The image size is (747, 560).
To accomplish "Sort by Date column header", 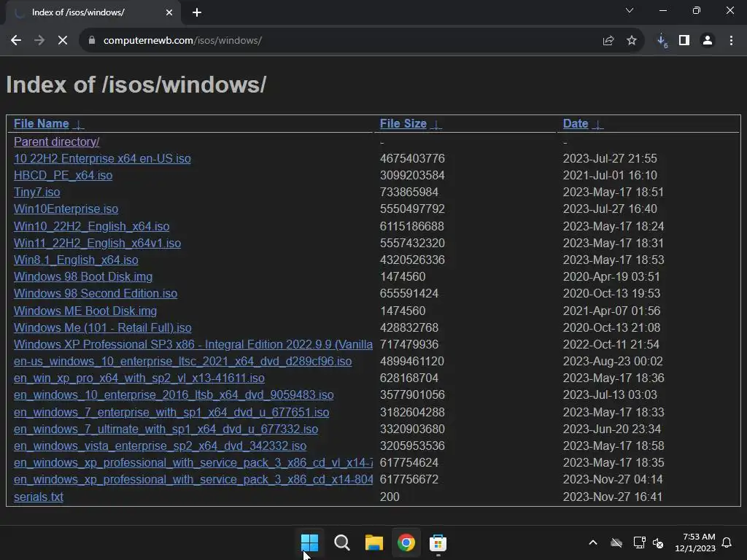I will click(x=576, y=124).
